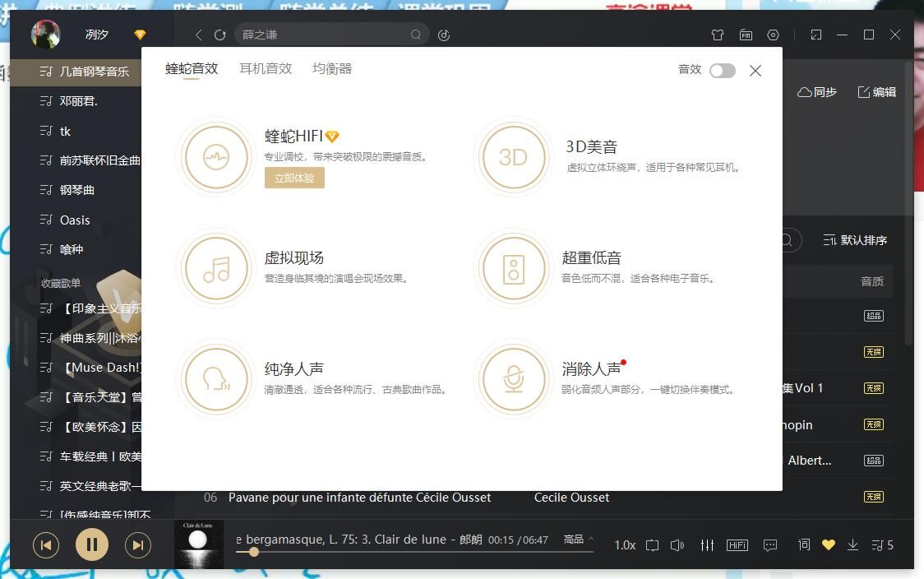Image resolution: width=924 pixels, height=579 pixels.
Task: Click the download icon in player bar
Action: (852, 544)
